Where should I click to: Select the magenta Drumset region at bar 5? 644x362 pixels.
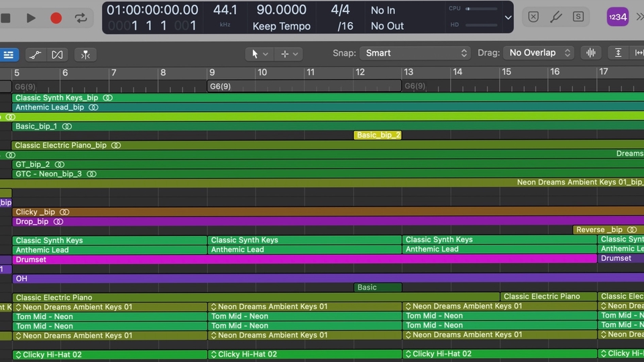[305, 259]
